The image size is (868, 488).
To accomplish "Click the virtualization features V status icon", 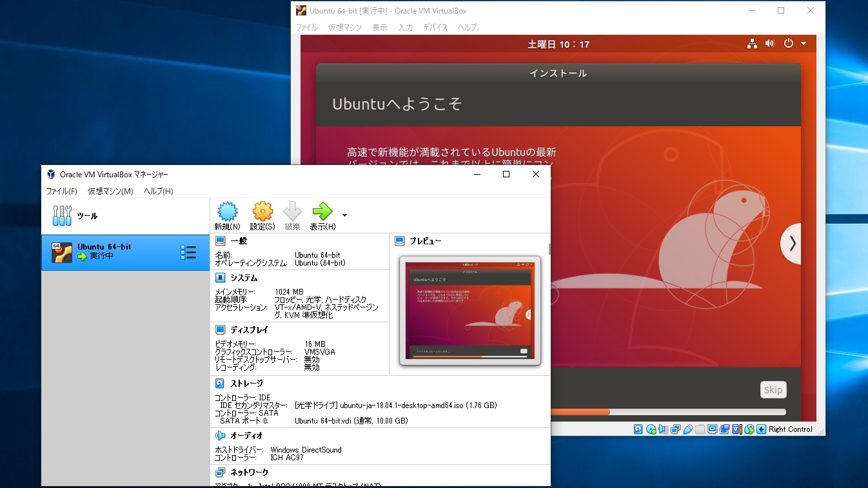I will tap(737, 429).
